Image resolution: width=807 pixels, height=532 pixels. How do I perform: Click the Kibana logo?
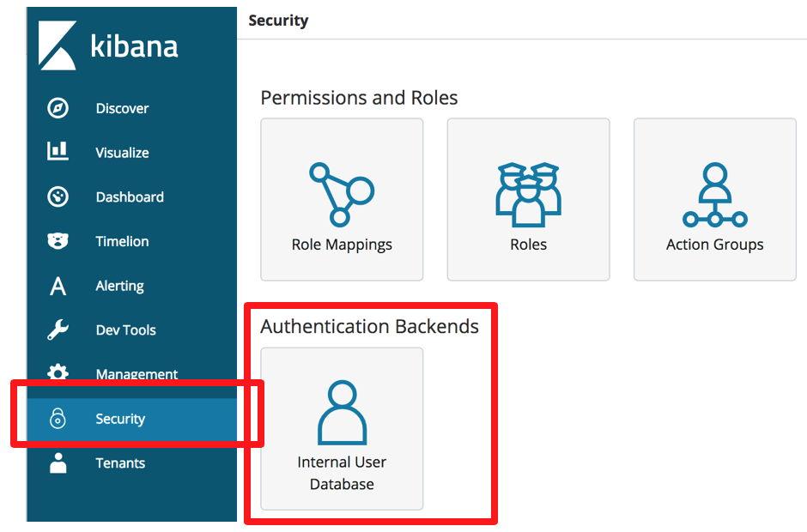103,46
